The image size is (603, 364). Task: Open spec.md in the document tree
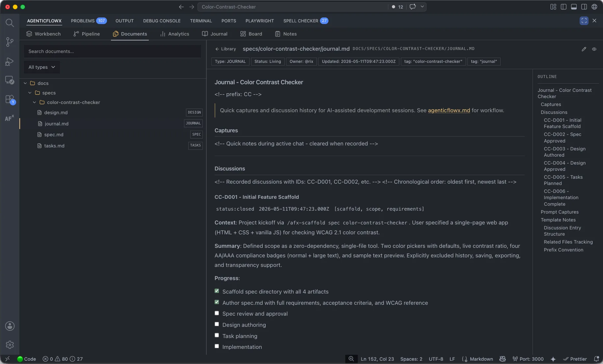tap(54, 135)
